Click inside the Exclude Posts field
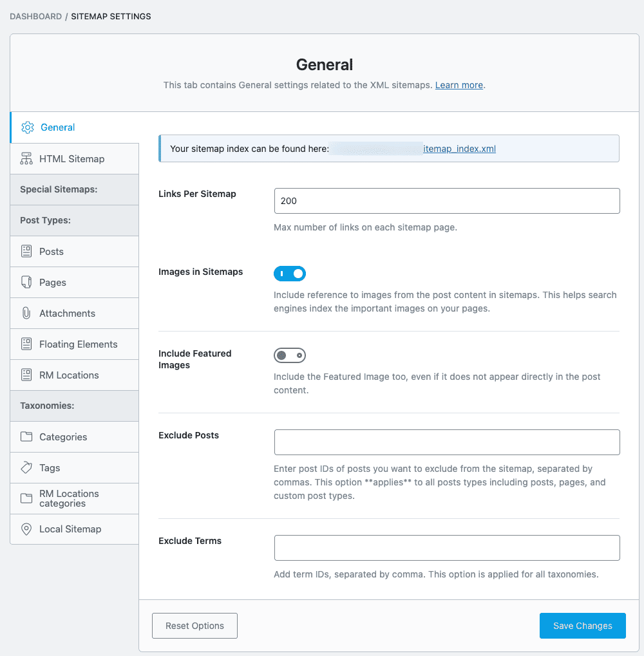This screenshot has height=656, width=644. (447, 442)
